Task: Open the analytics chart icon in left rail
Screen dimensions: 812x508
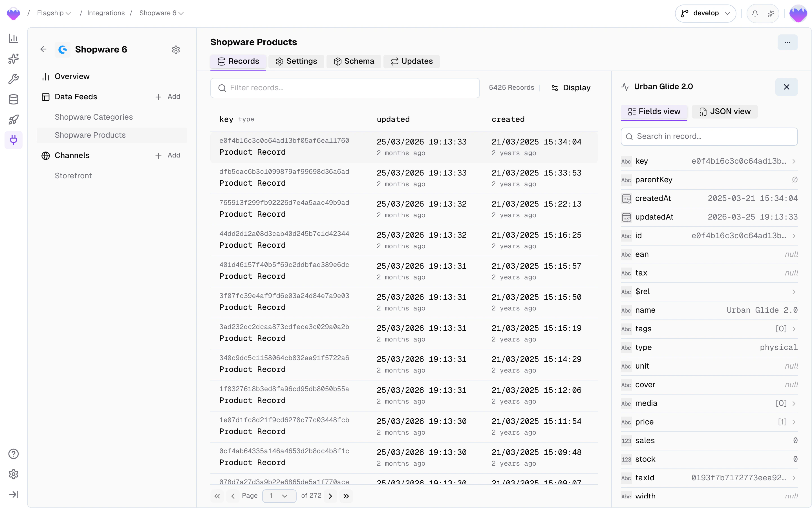Action: click(x=14, y=38)
